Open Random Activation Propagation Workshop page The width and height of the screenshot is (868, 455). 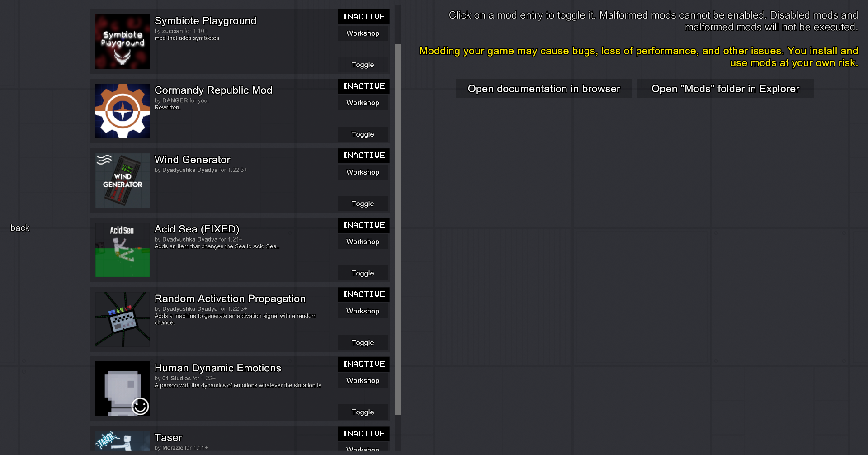(x=363, y=311)
